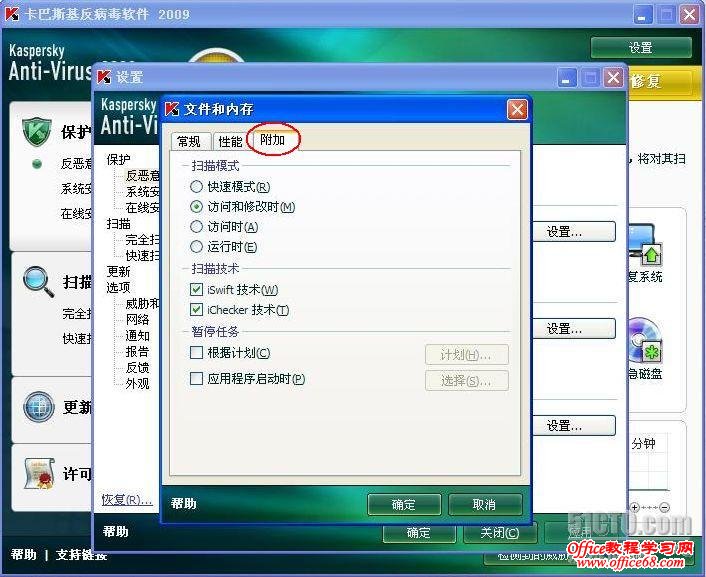Select 选项 in settings tree
Screen dimensions: 706x577
pos(118,287)
